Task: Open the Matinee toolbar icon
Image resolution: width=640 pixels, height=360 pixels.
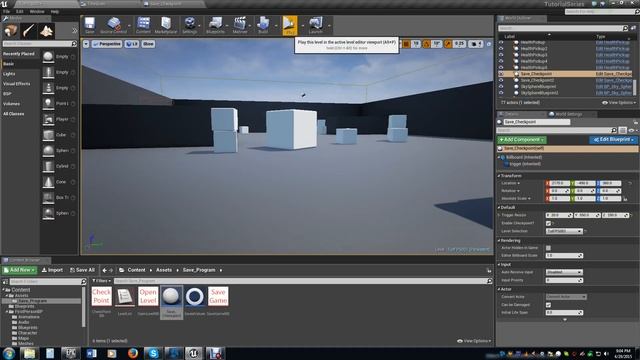Action: click(x=240, y=25)
